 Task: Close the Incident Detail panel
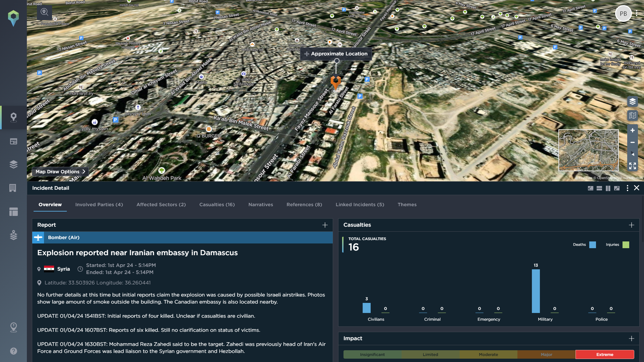pyautogui.click(x=637, y=188)
